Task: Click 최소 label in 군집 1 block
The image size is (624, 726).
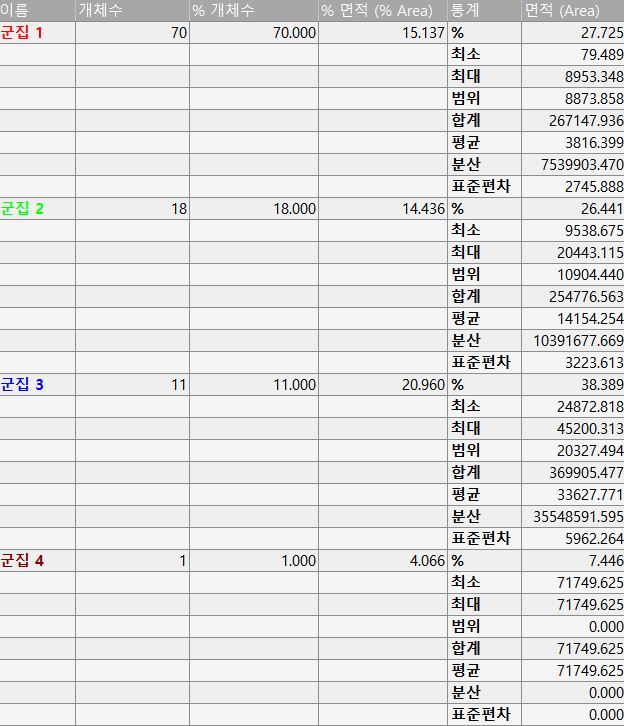Action: 466,54
